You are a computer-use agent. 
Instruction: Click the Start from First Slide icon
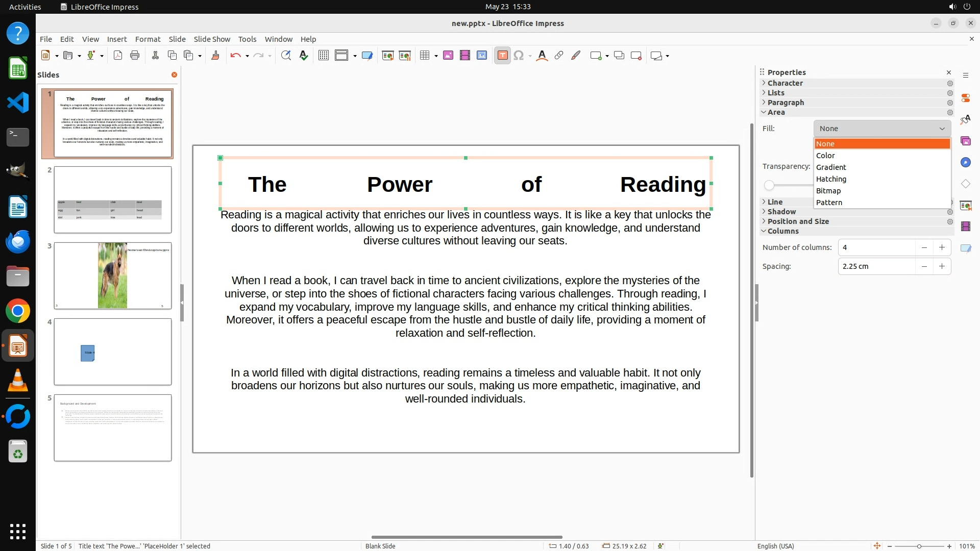tap(388, 56)
